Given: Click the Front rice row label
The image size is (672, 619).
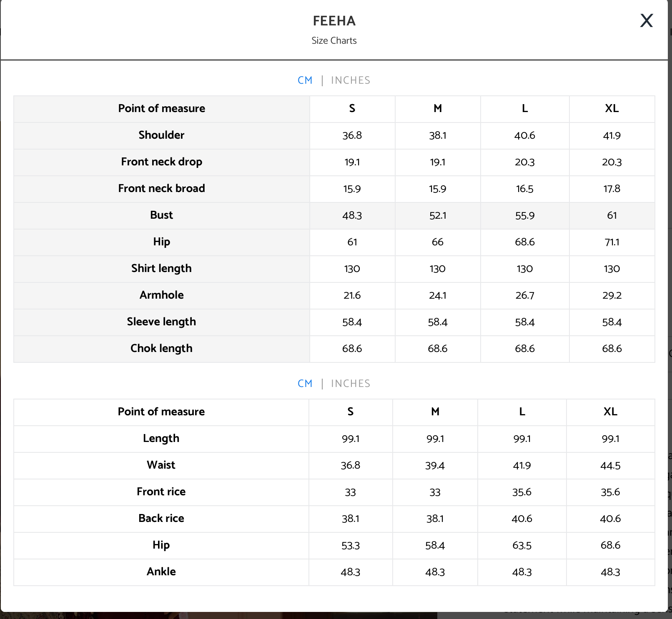Looking at the screenshot, I should coord(161,492).
